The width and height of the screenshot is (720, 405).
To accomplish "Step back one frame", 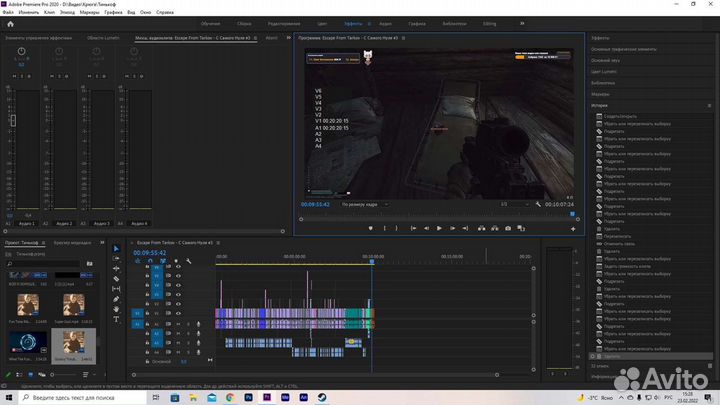I will pos(426,228).
